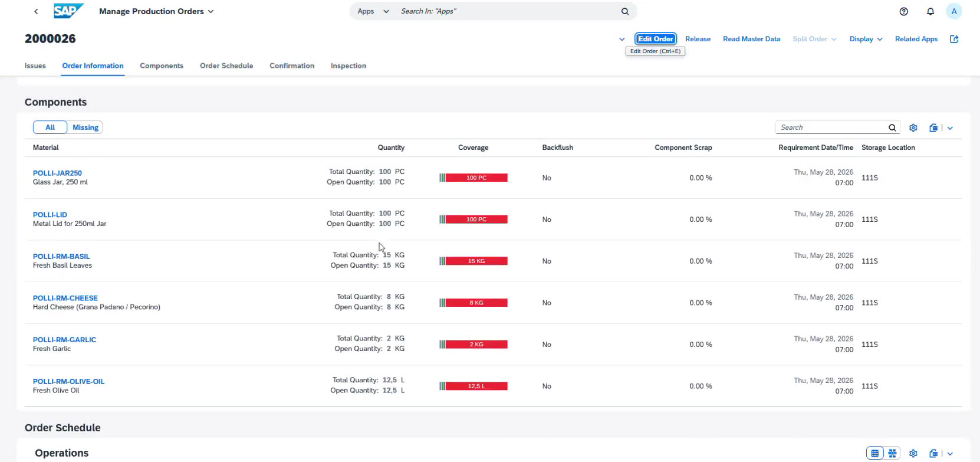The image size is (980, 462).
Task: Click the Storage Location column header
Action: tap(888, 148)
